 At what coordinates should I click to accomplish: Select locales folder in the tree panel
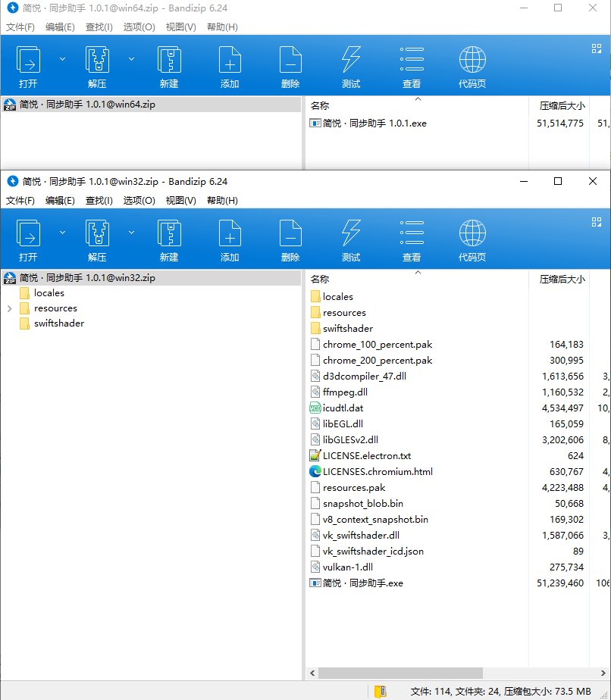49,293
